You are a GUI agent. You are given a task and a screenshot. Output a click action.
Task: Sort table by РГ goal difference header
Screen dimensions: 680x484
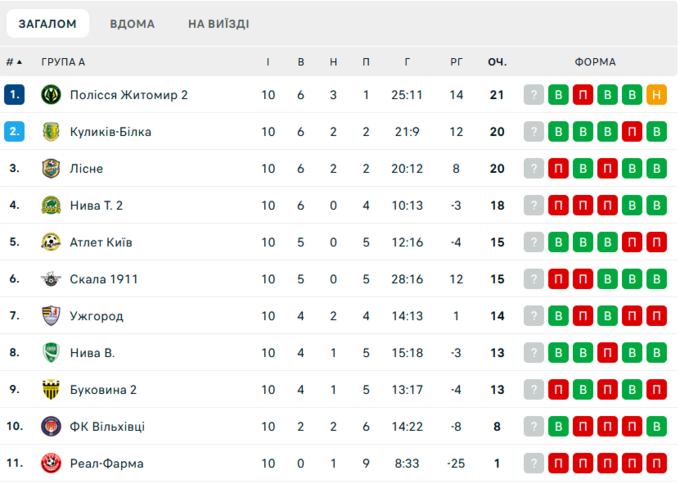point(456,62)
